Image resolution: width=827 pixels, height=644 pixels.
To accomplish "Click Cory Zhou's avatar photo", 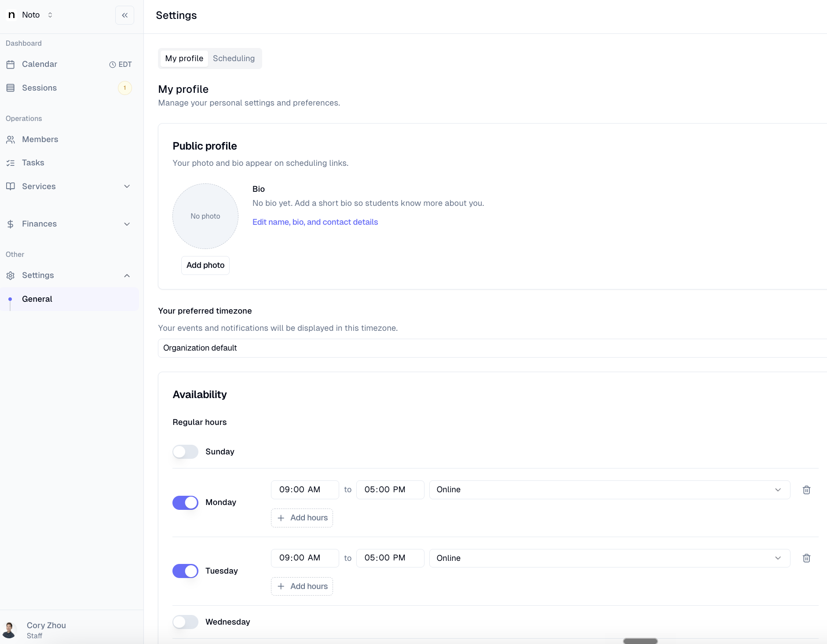I will click(x=9, y=630).
